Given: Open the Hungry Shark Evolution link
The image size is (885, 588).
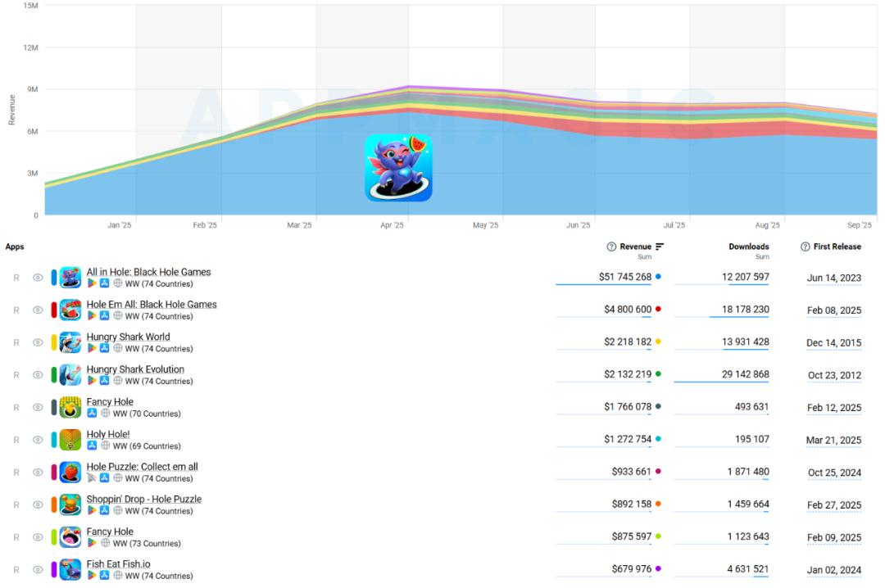Looking at the screenshot, I should pos(135,369).
